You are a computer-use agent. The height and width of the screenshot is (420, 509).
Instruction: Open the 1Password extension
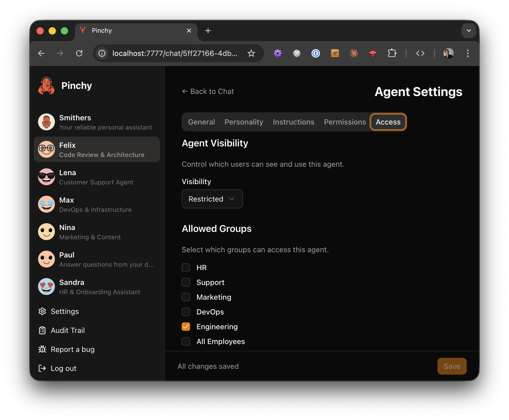[x=316, y=53]
